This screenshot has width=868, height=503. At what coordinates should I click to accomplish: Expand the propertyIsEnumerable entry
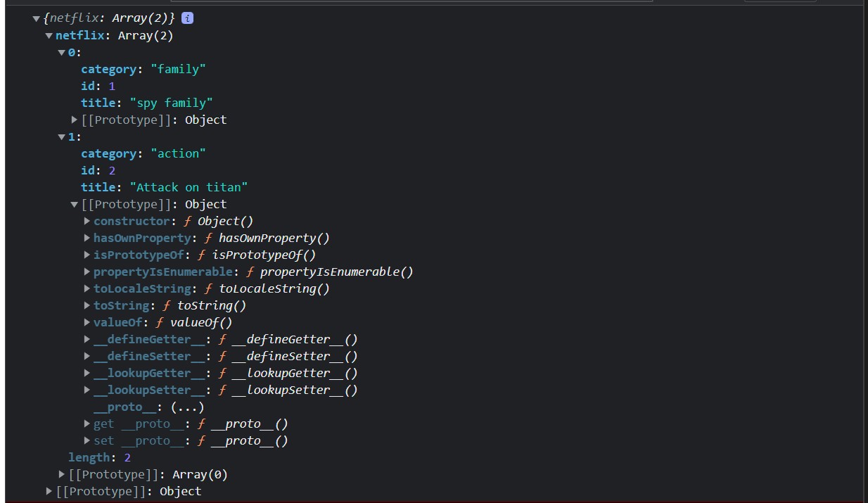[87, 272]
